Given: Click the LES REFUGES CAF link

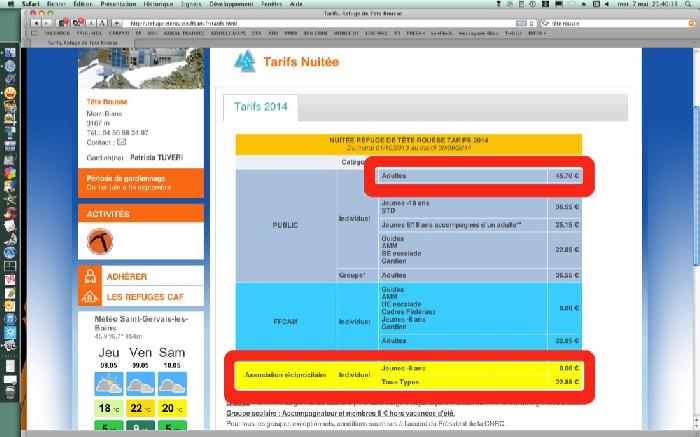Looking at the screenshot, I should point(145,297).
